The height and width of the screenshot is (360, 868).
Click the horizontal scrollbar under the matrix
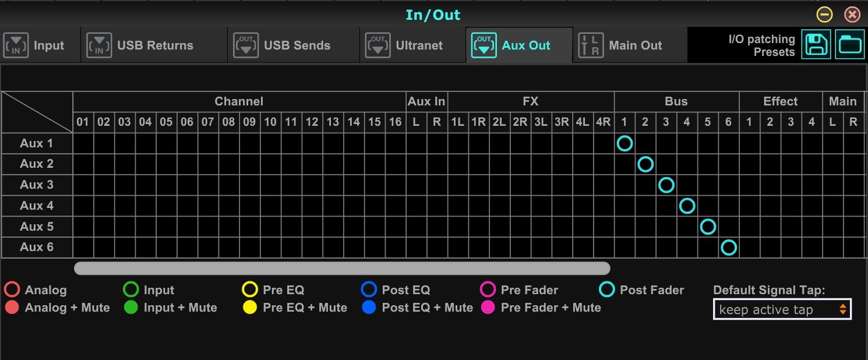(342, 268)
